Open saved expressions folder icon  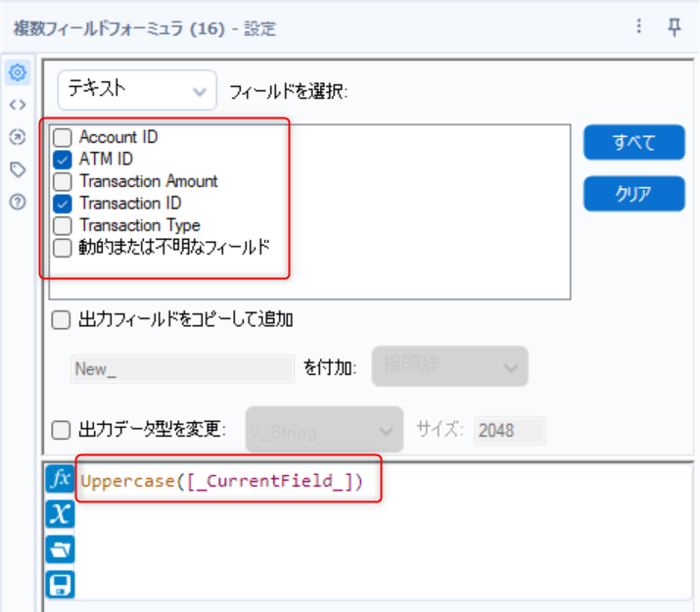tap(60, 549)
